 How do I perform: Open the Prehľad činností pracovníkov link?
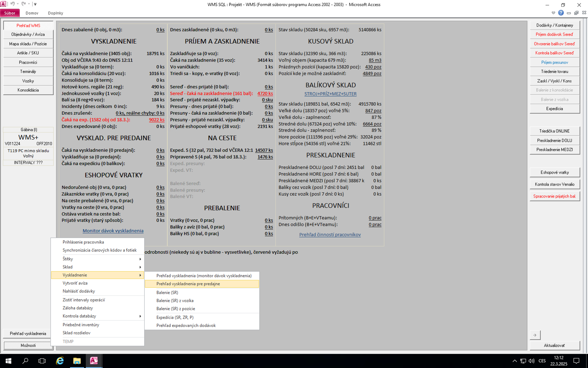(x=330, y=235)
